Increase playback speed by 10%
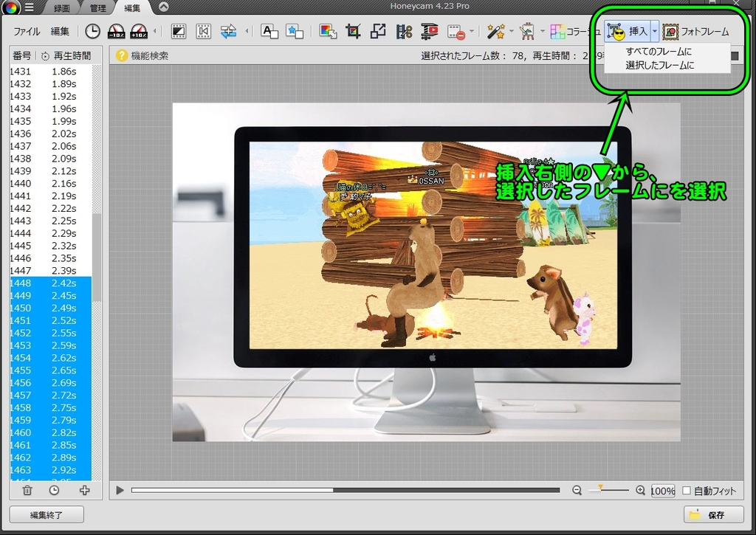Viewport: 756px width, 535px height. (139, 32)
